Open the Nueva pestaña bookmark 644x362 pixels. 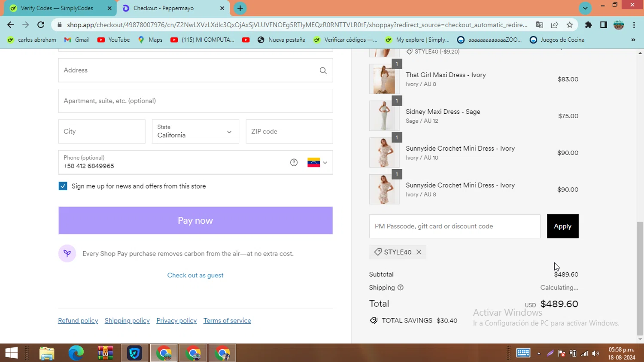click(x=281, y=40)
